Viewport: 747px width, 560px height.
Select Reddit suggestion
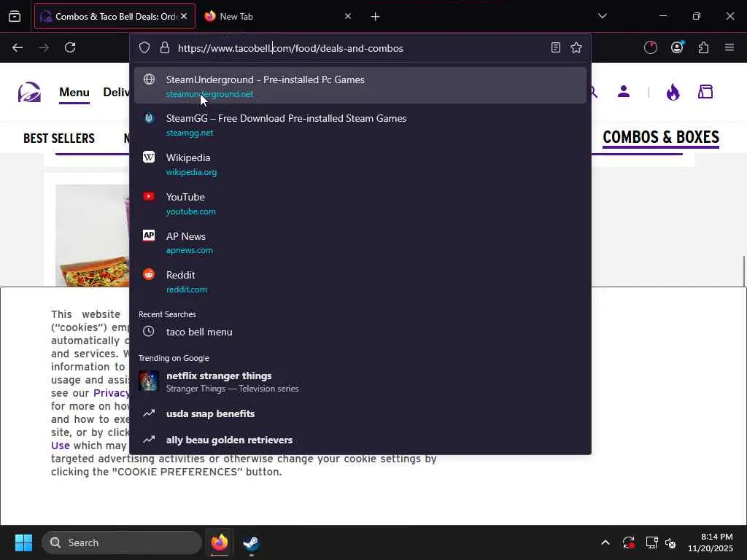click(360, 281)
